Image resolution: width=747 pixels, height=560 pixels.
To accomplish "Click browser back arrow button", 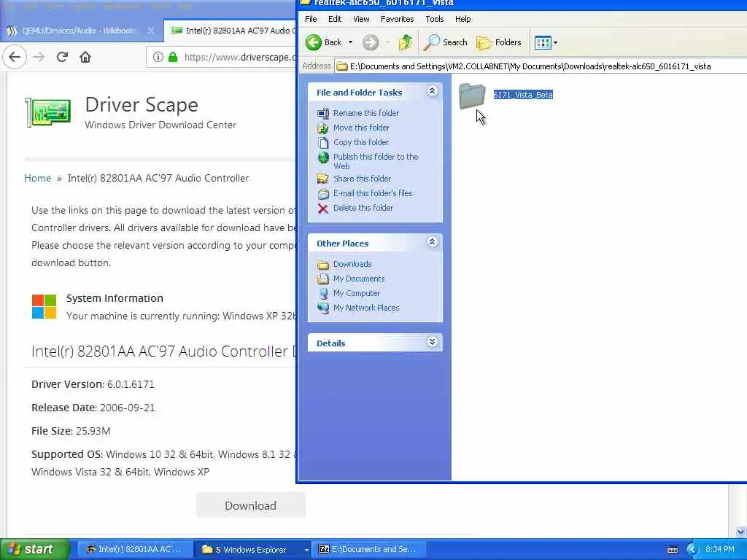I will [15, 57].
